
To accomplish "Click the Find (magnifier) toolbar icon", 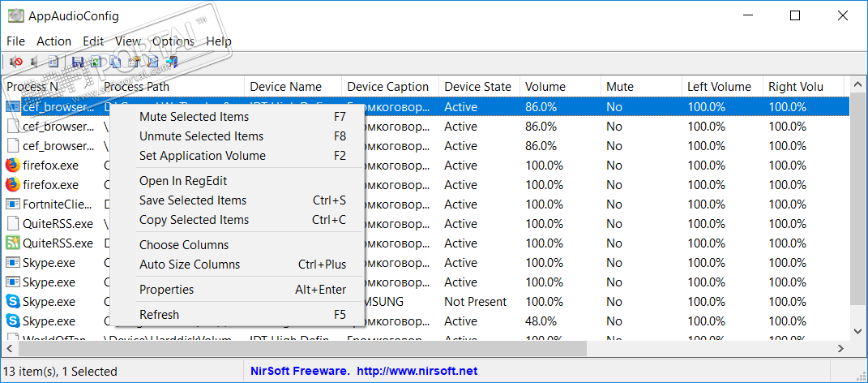I will click(x=153, y=62).
